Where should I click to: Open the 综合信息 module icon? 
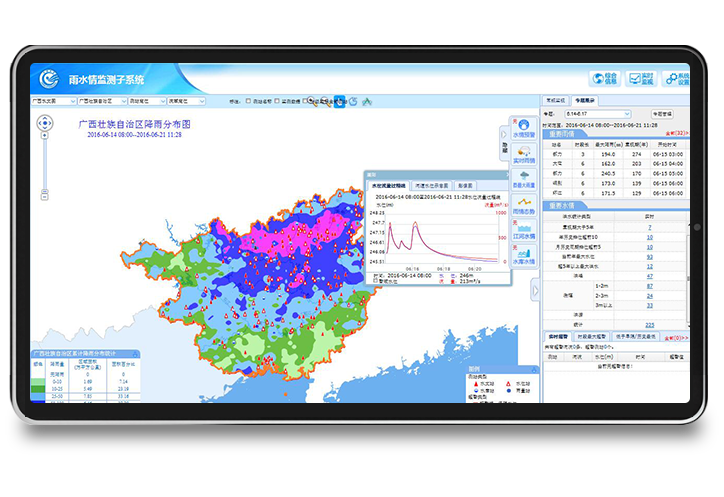click(x=603, y=79)
